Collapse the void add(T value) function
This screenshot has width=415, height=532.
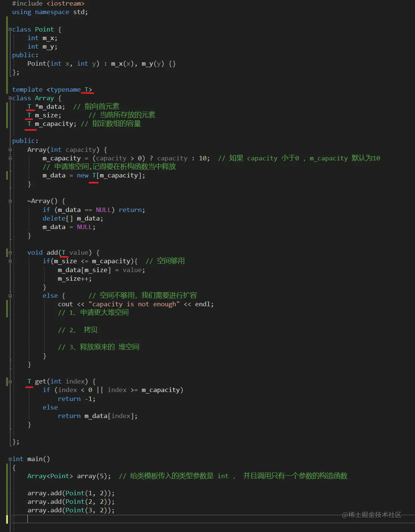(10, 252)
